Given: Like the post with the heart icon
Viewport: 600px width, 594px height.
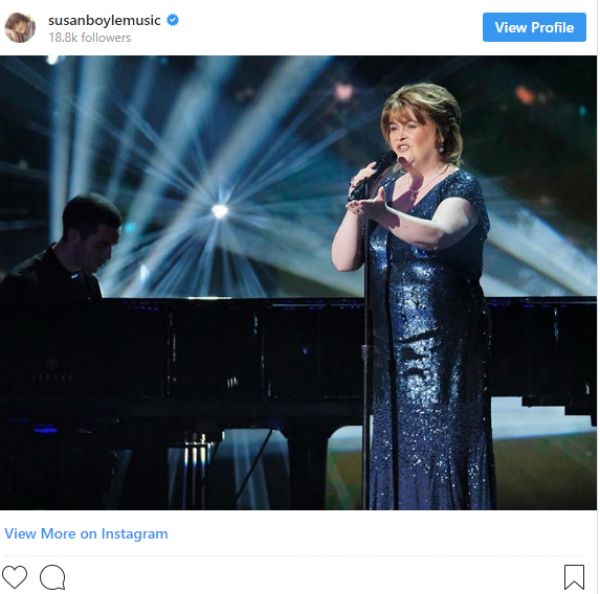Looking at the screenshot, I should tap(15, 576).
